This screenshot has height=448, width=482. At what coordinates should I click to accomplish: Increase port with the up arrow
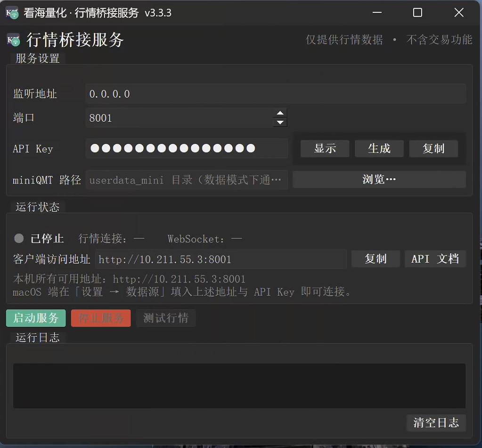click(280, 113)
